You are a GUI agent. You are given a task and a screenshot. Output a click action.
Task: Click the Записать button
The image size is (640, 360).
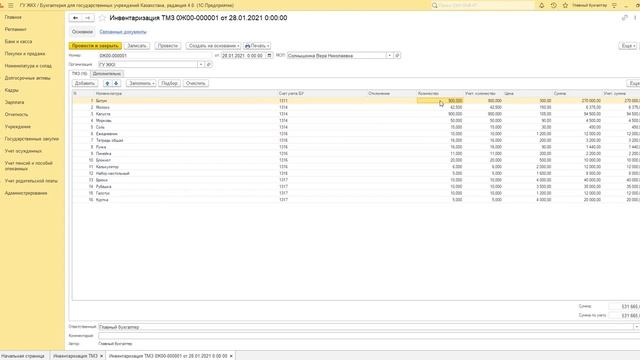click(x=137, y=46)
